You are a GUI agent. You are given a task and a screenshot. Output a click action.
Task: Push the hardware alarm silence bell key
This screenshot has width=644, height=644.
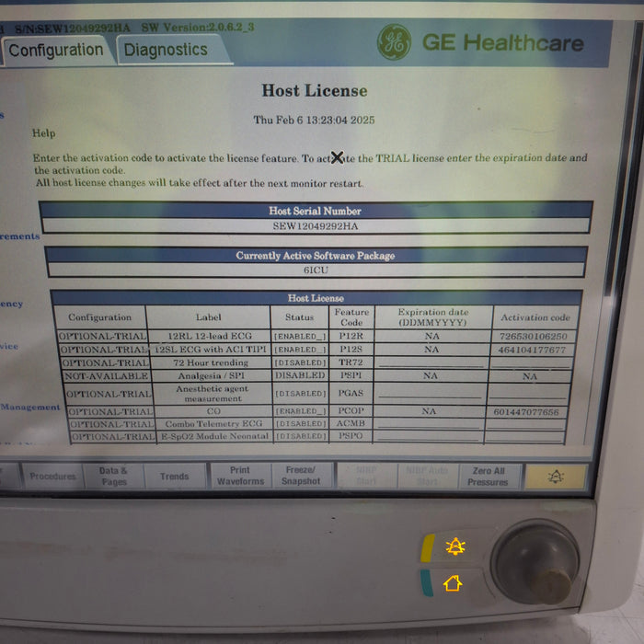point(454,546)
